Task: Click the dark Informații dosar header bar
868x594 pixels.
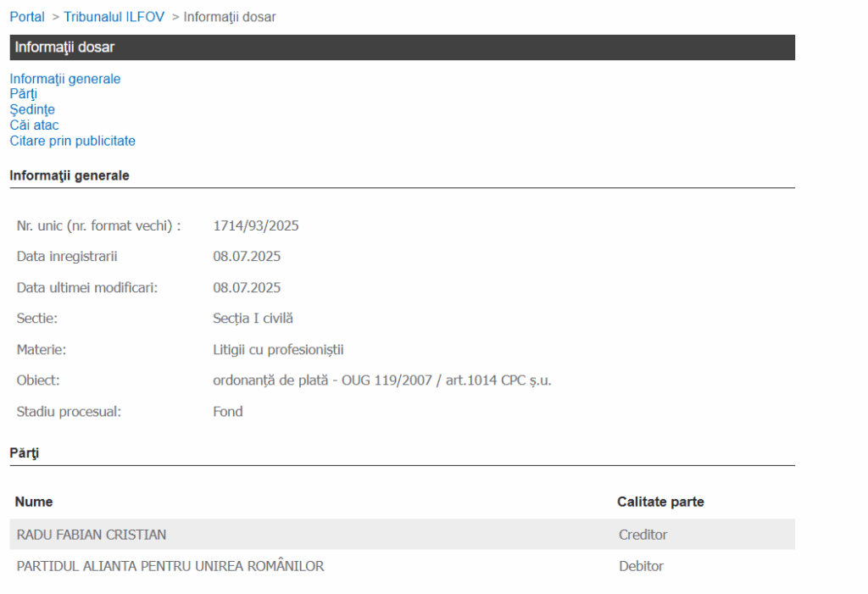Action: point(402,47)
